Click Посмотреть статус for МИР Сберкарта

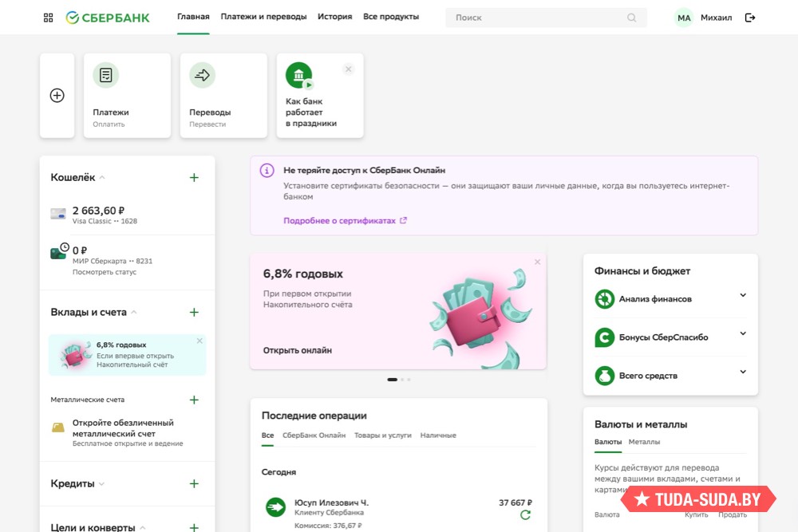point(105,272)
